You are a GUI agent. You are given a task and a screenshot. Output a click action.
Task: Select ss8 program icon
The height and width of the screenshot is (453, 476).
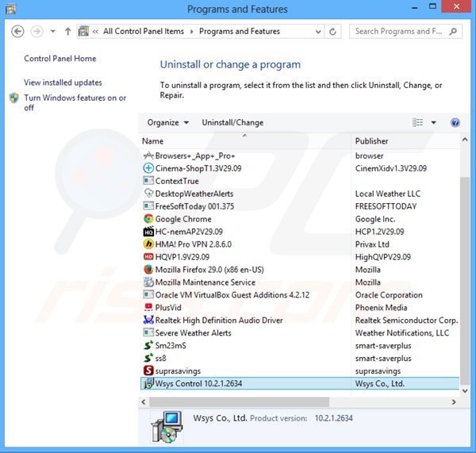tap(148, 359)
